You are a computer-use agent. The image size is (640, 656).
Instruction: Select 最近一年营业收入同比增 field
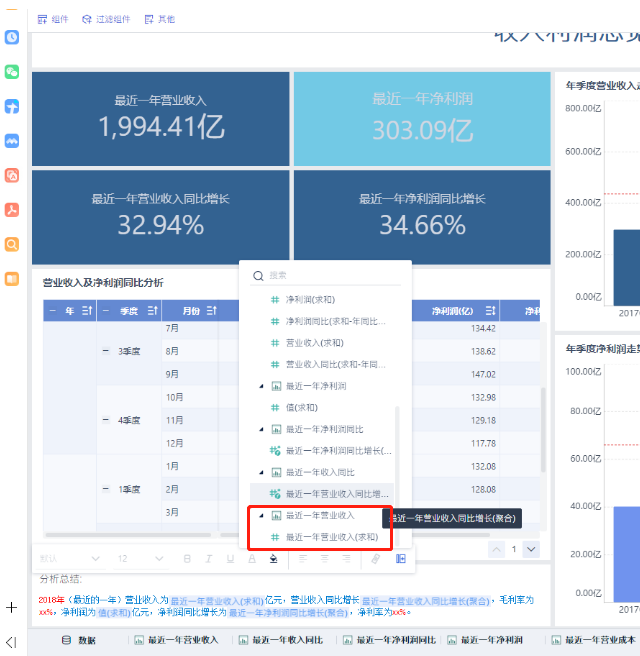tap(322, 494)
